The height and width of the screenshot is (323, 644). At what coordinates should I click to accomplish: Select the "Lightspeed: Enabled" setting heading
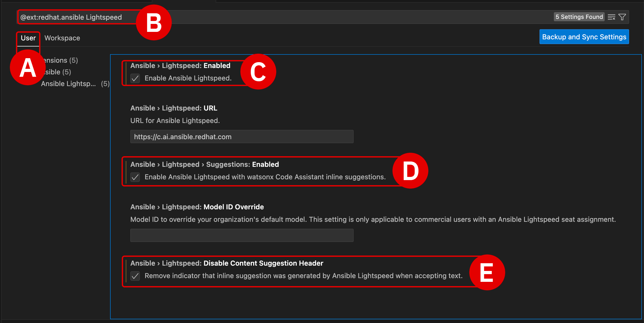tap(180, 66)
